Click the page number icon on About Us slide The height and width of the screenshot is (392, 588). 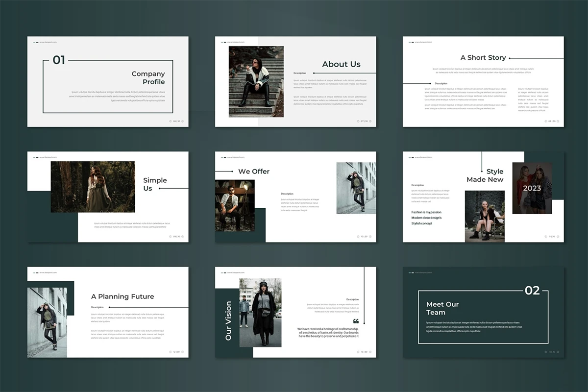tap(358, 121)
